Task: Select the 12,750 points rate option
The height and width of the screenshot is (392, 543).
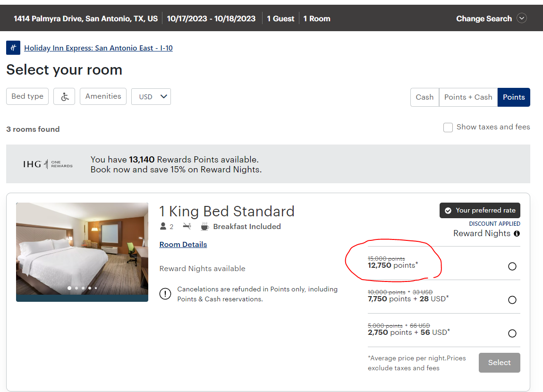Action: click(x=512, y=266)
